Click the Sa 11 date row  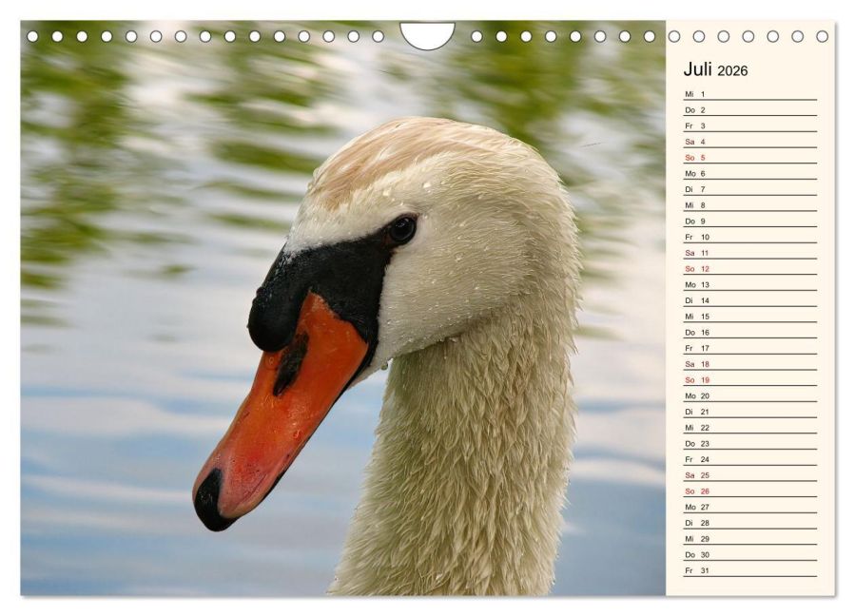pos(750,253)
